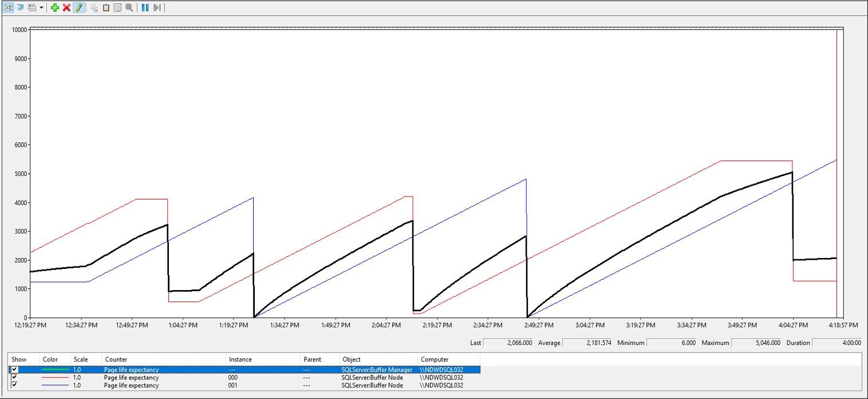Screen dimensions: 868x399
Task: Click the Change Graph Type icon
Action: tap(32, 7)
